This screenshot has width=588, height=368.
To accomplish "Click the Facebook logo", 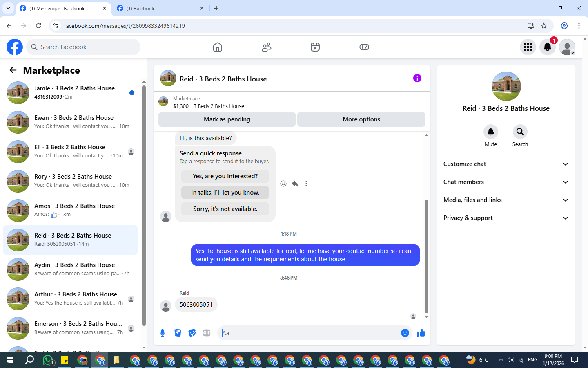I will (15, 47).
